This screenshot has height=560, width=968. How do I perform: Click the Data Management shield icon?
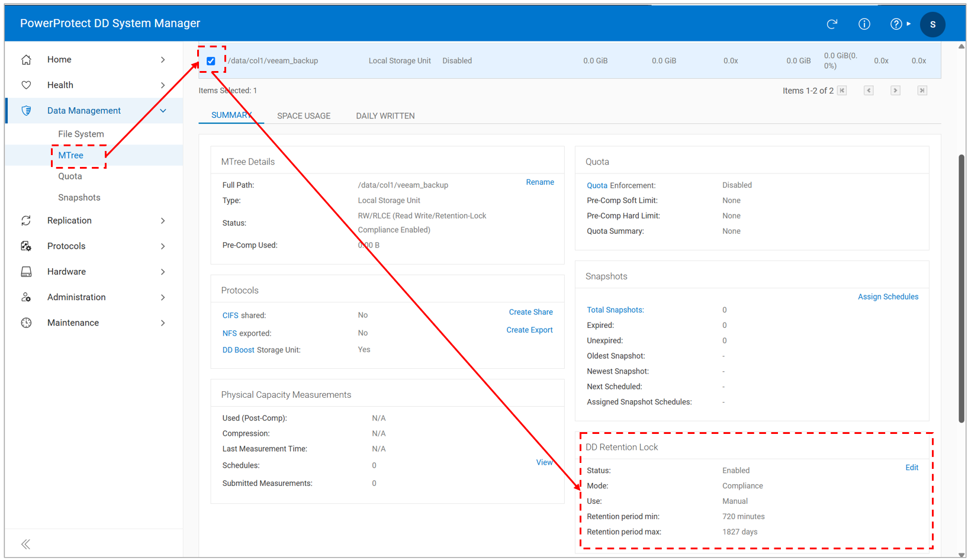click(26, 111)
